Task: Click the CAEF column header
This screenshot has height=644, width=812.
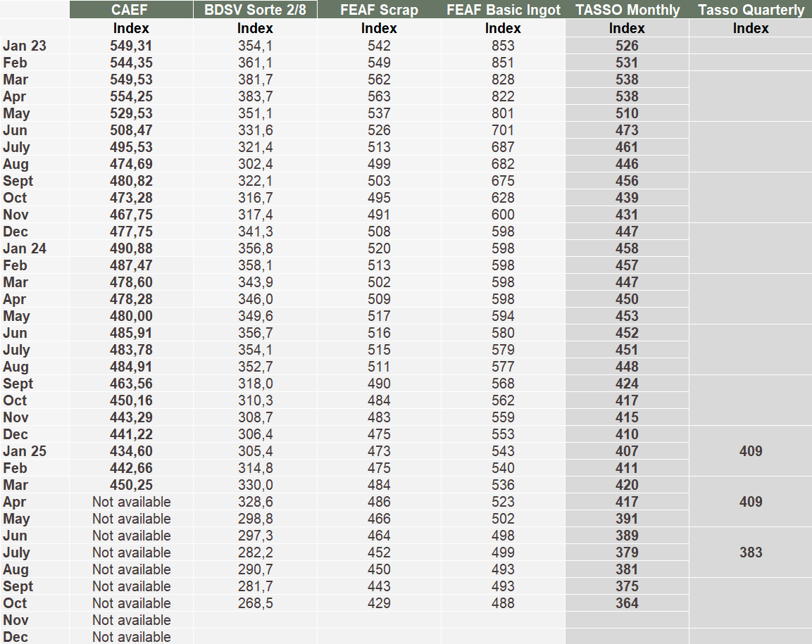Action: [x=131, y=10]
